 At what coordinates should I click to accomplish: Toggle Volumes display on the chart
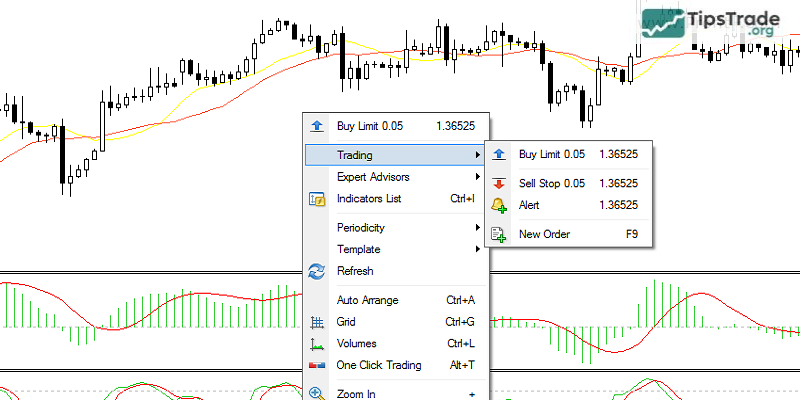click(357, 344)
